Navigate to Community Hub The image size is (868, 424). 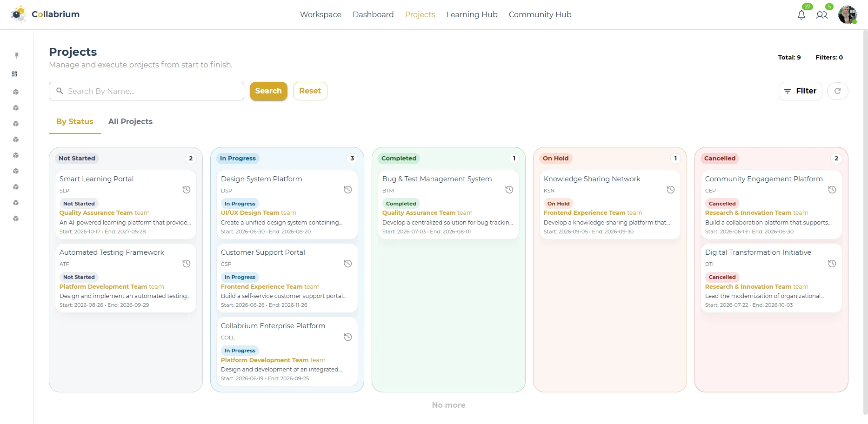click(540, 14)
